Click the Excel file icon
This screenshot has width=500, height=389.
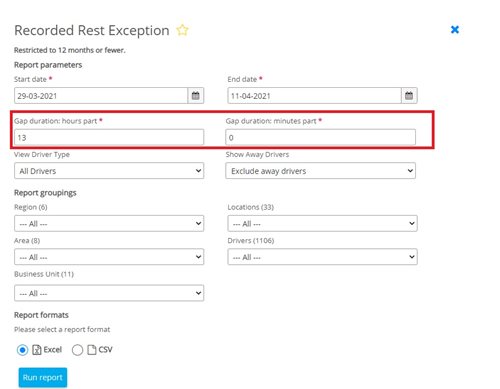[x=37, y=350]
